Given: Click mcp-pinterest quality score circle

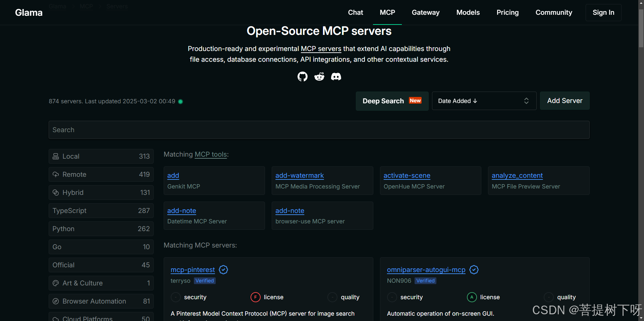Looking at the screenshot, I should pos(332,297).
